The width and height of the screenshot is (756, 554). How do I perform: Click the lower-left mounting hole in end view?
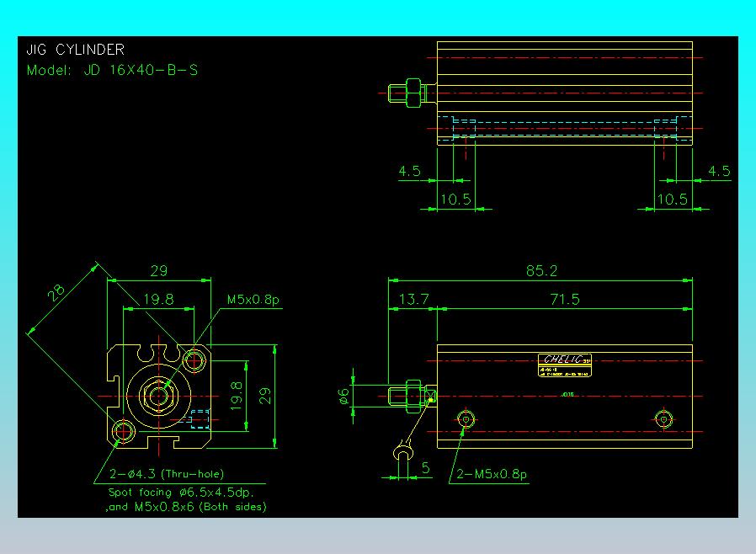click(x=123, y=430)
